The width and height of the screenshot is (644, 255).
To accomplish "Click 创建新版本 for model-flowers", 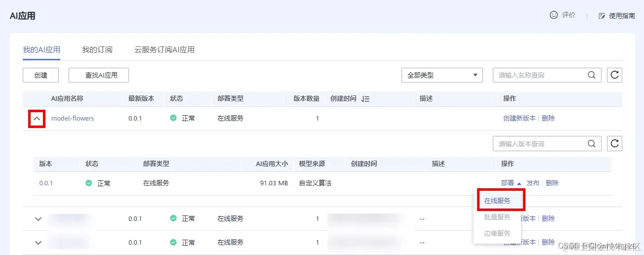I will (520, 118).
